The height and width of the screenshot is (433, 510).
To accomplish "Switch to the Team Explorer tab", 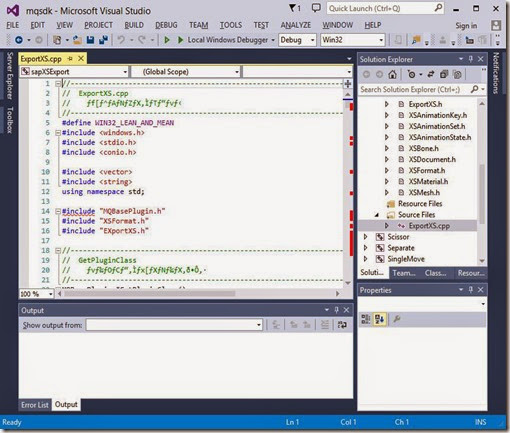I will point(404,273).
